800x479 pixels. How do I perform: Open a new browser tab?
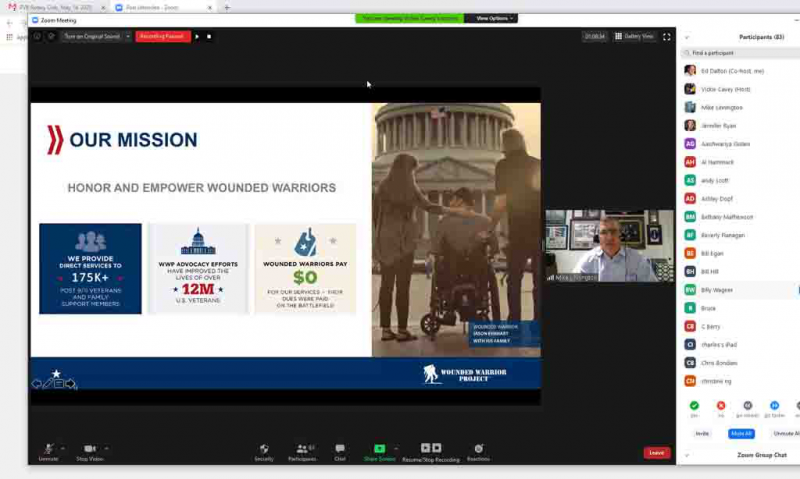[227, 8]
